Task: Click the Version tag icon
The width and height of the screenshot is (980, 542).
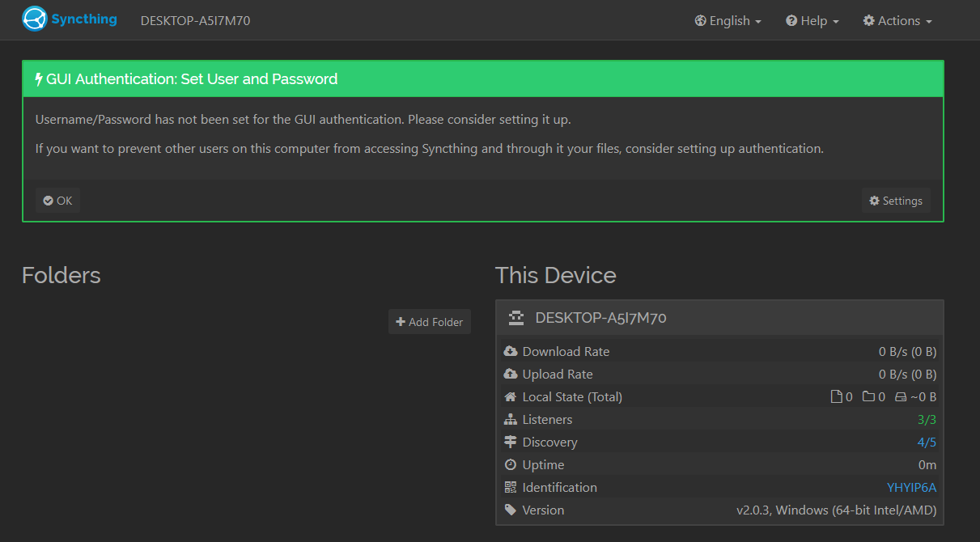Action: point(511,510)
